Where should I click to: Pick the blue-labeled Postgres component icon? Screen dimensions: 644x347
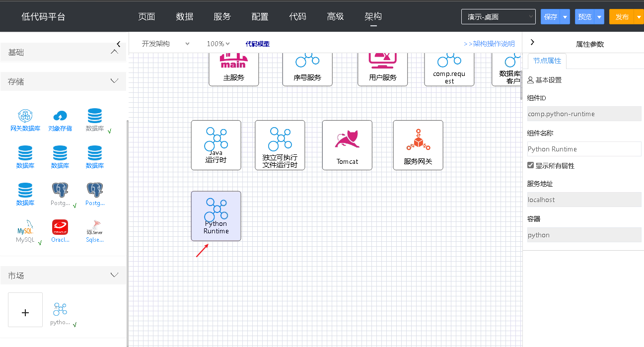(95, 190)
